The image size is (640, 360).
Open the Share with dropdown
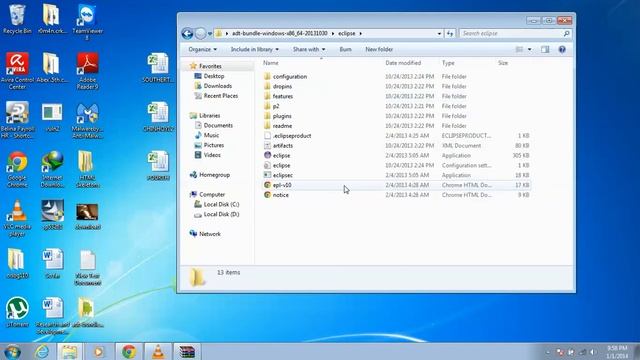[309, 49]
